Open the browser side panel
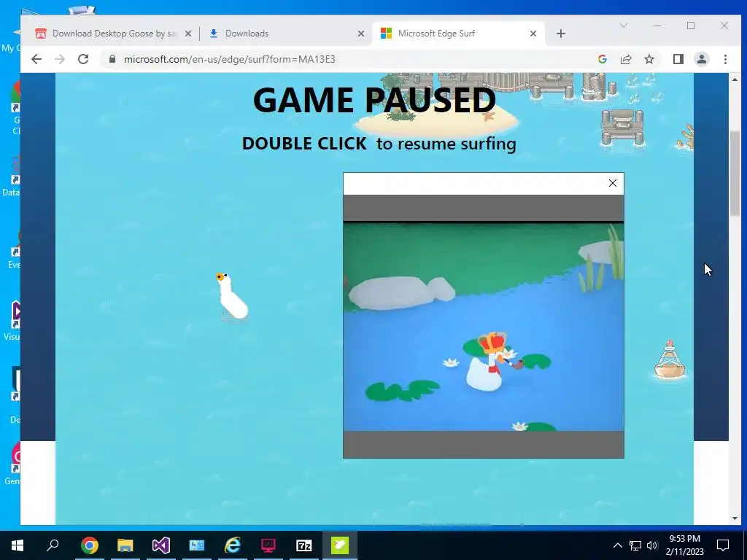 [x=678, y=59]
